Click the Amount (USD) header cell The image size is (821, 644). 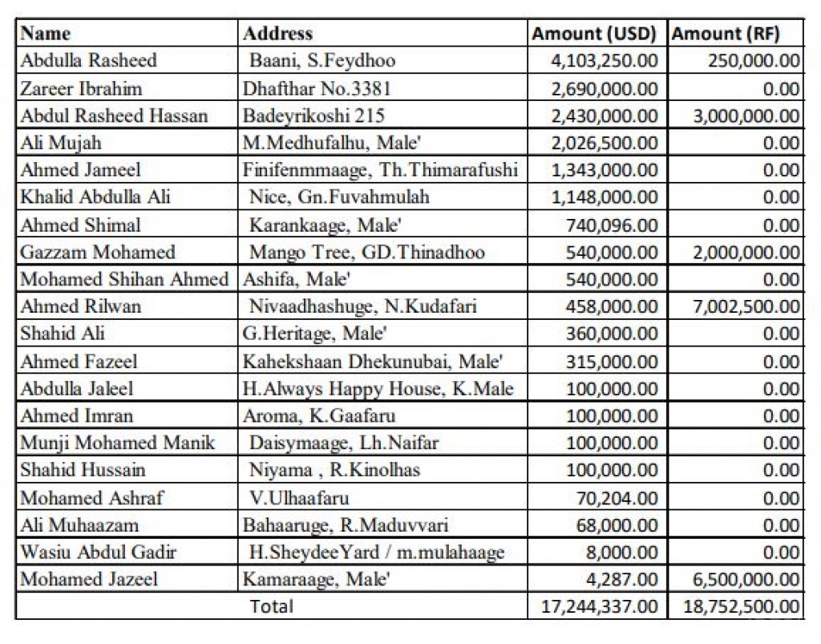point(597,33)
